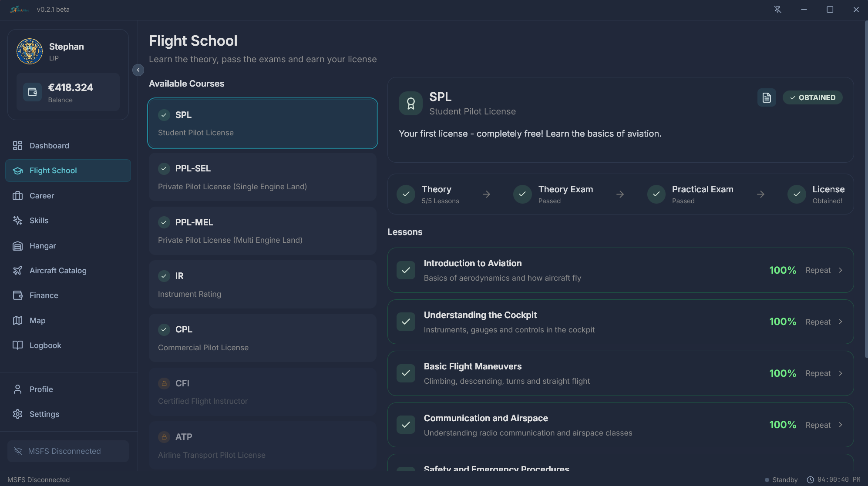Click the Understanding the Cockpit checkmark box
This screenshot has height=486, width=868.
pyautogui.click(x=406, y=322)
